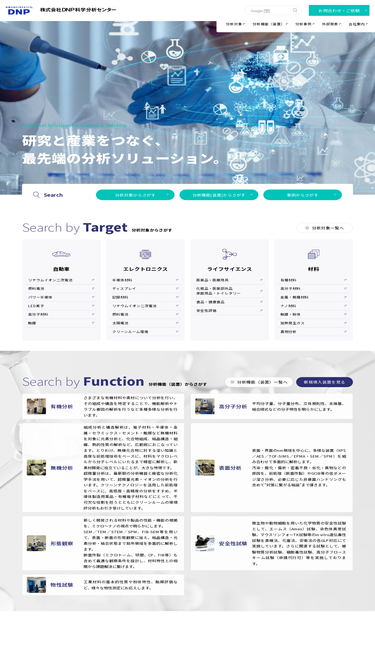375x667 pixels.
Task: Click the 事例からさがす teal button
Action: [302, 195]
